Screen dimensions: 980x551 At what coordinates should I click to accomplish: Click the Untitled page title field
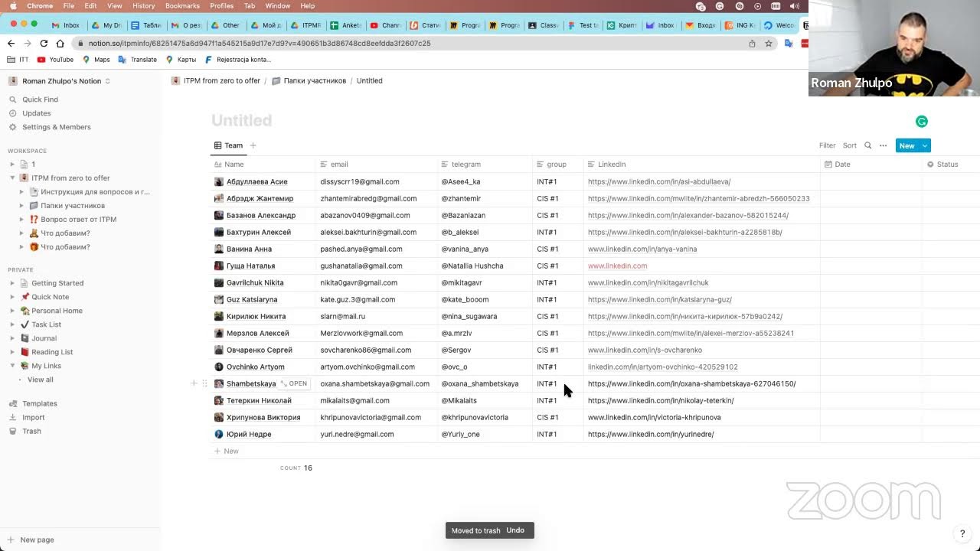pyautogui.click(x=242, y=120)
